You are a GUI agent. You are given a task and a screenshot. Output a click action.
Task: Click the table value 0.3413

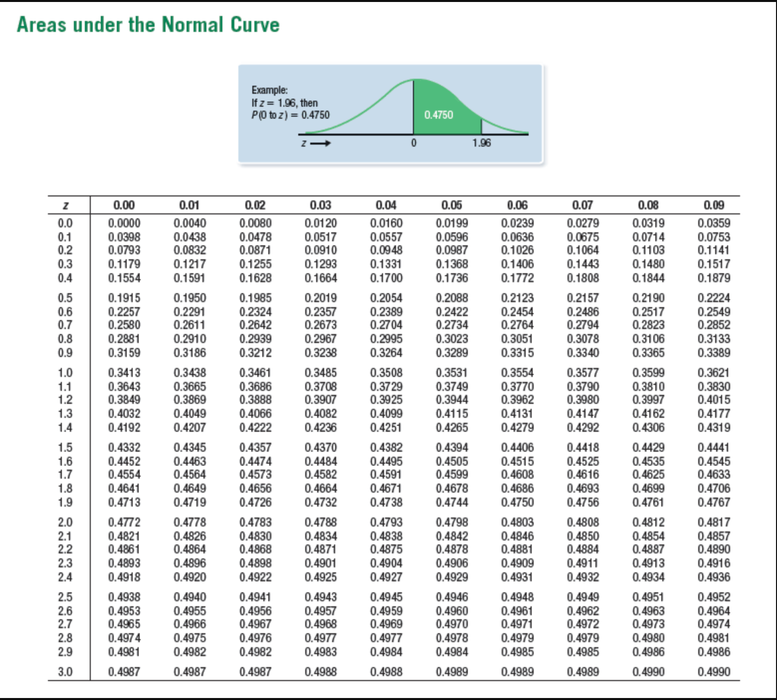[x=124, y=373]
